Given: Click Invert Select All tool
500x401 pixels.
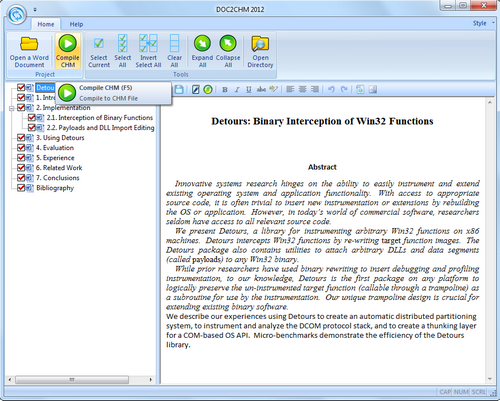Looking at the screenshot, I should 148,51.
